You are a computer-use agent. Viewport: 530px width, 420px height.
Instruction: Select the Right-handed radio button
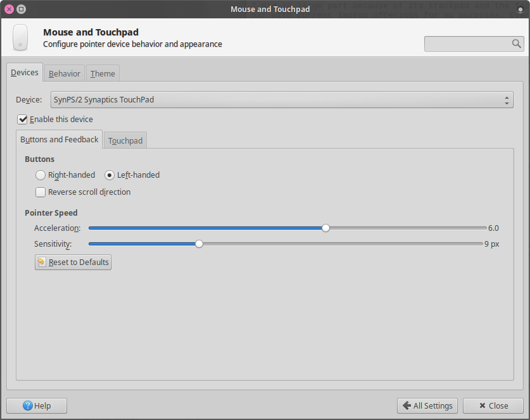click(41, 175)
